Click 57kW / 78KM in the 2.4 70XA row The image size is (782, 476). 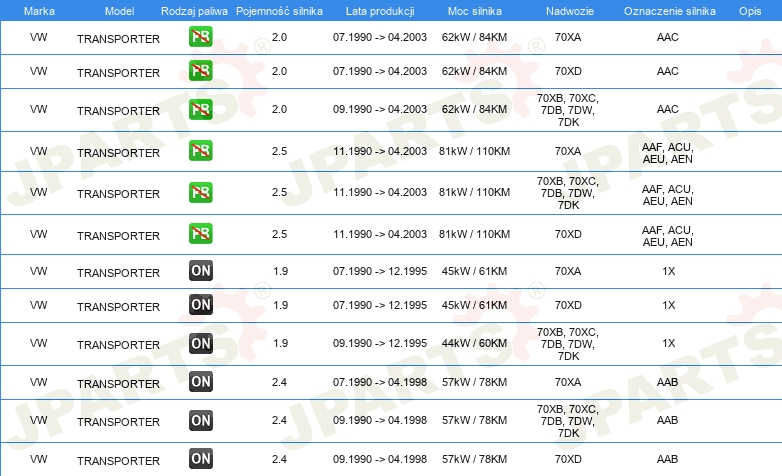[x=474, y=382]
